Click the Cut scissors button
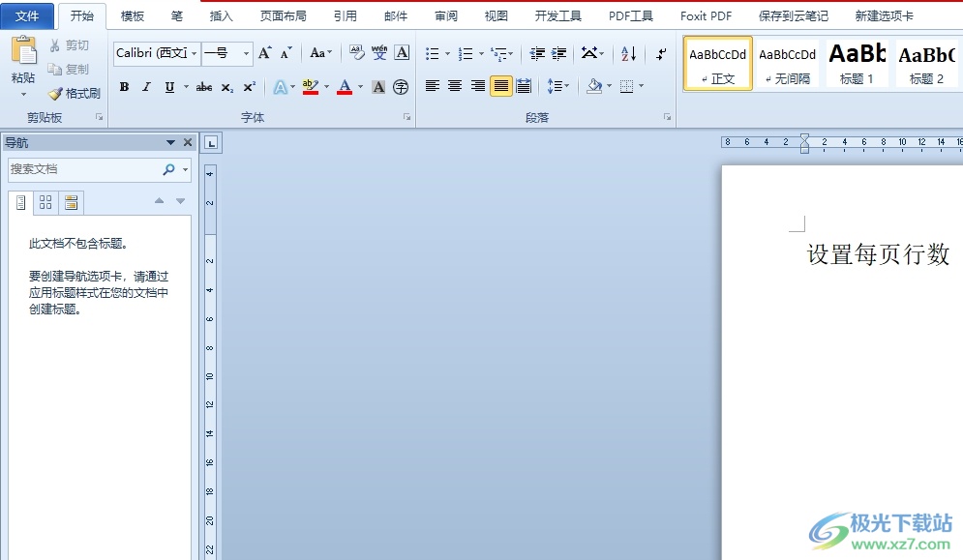 point(69,45)
